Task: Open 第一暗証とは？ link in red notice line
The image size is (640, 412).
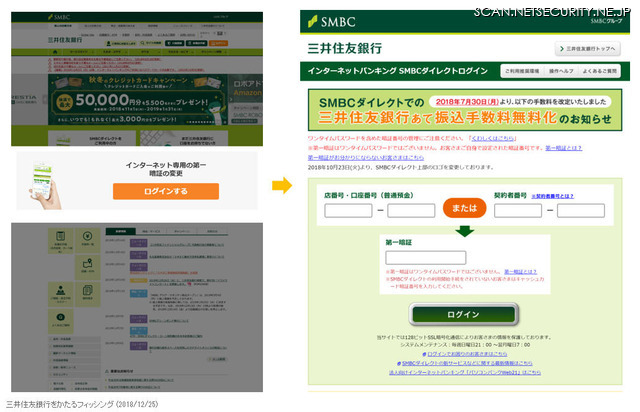Action: click(563, 148)
